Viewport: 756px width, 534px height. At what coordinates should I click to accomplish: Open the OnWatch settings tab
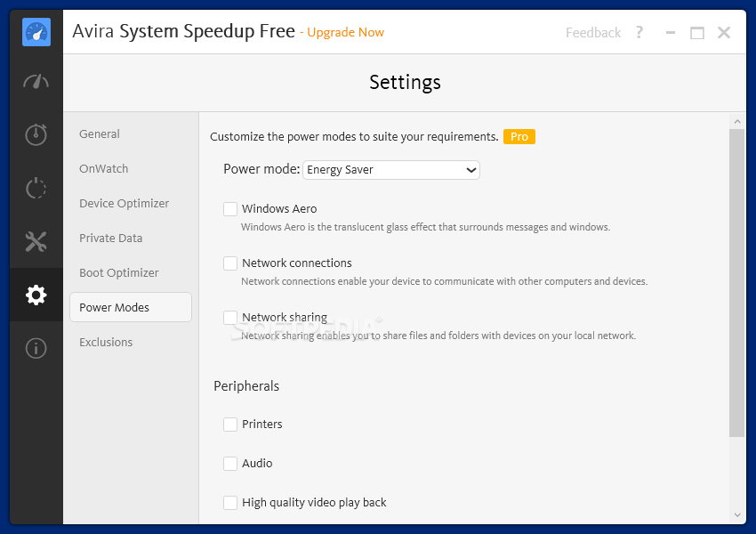pos(104,168)
